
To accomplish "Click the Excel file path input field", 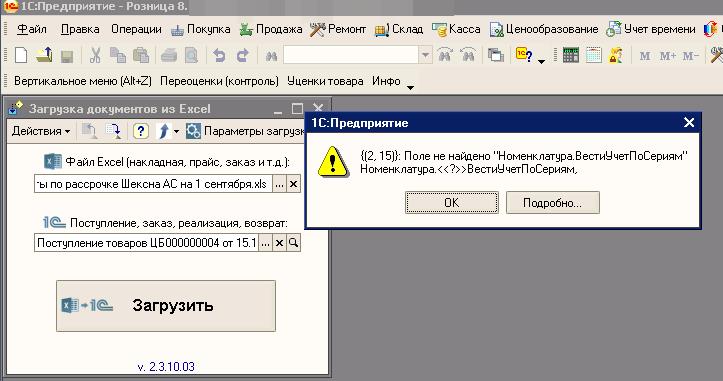I will (x=154, y=184).
